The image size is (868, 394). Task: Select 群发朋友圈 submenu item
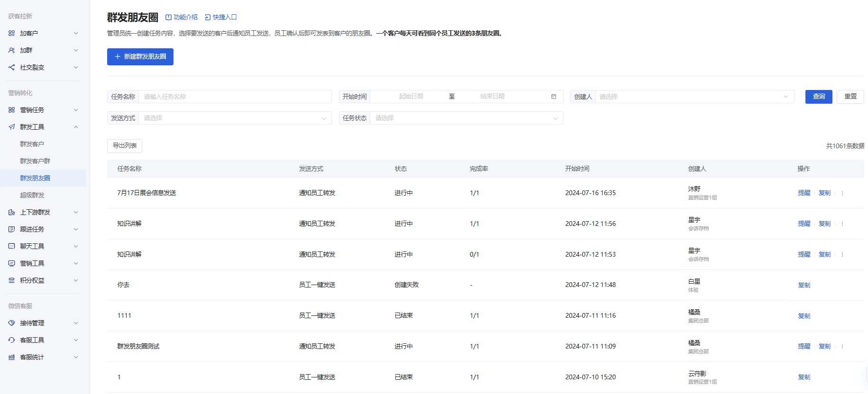coord(43,178)
